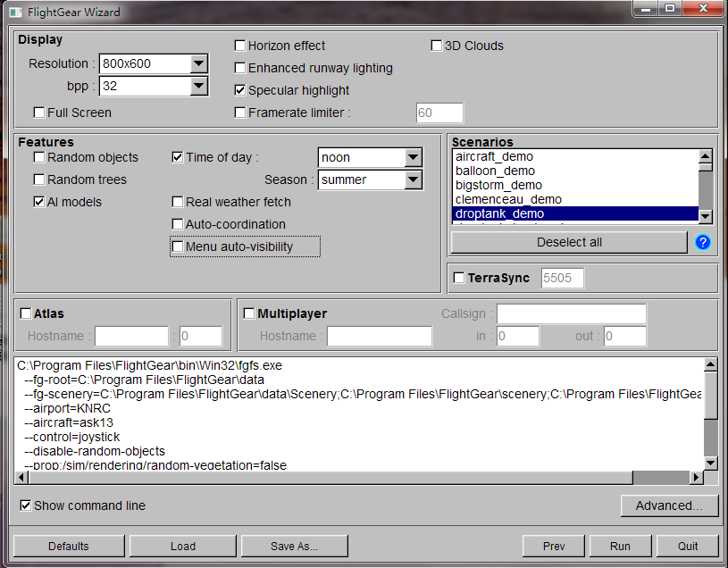728x568 pixels.
Task: Enable Atlas checkbox
Action: [x=26, y=313]
